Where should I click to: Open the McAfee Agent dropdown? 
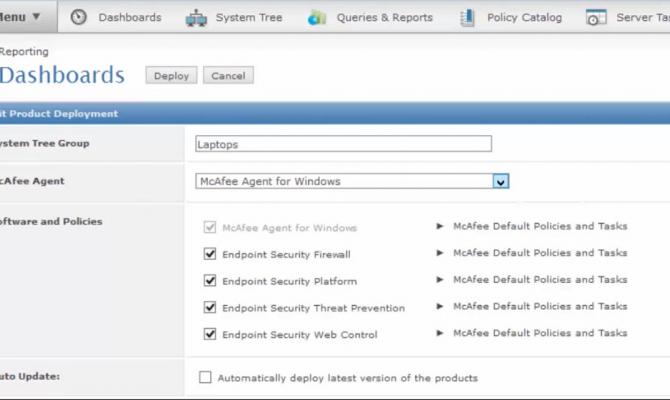click(501, 181)
